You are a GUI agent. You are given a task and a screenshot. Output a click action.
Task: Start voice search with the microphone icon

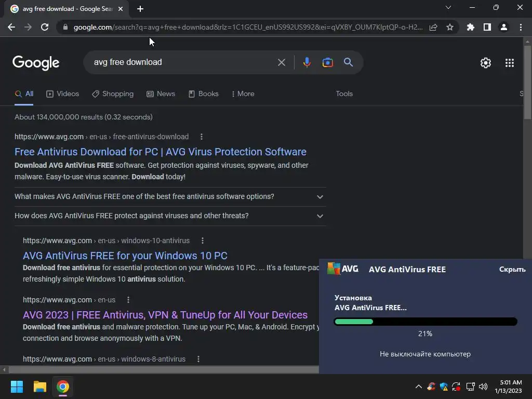click(307, 62)
